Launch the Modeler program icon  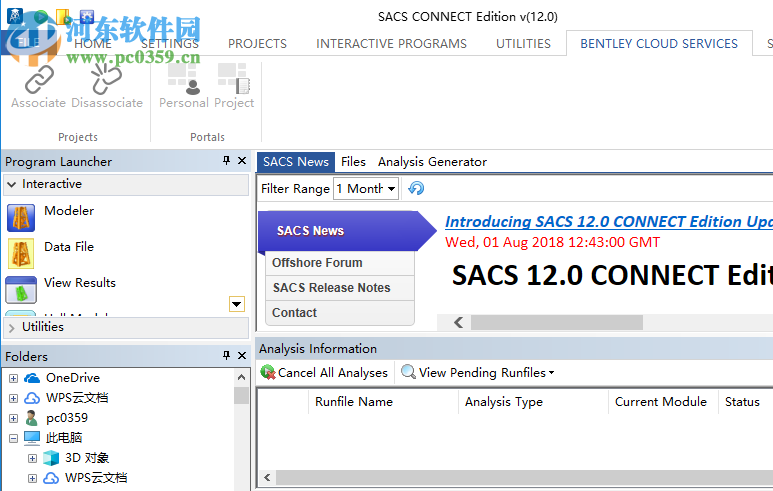[21, 218]
